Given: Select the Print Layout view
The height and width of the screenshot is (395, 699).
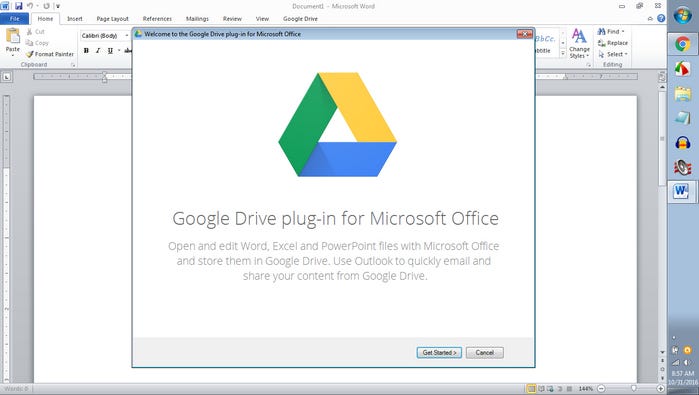Looking at the screenshot, I should 531,389.
